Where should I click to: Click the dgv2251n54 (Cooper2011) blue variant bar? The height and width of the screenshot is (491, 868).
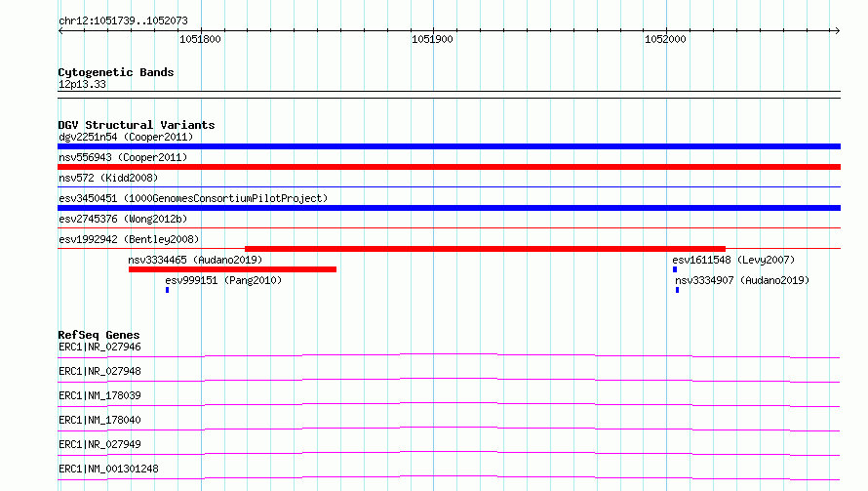click(449, 146)
